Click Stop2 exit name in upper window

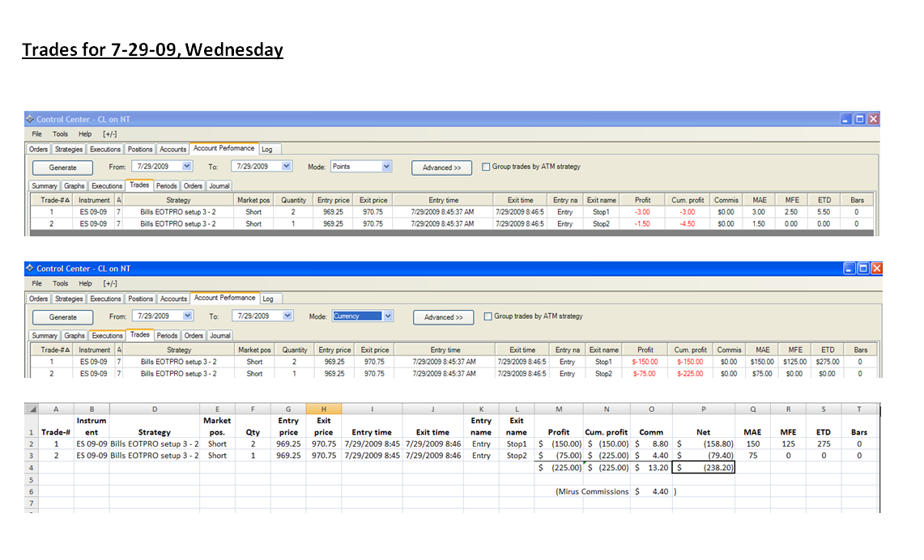(x=601, y=224)
